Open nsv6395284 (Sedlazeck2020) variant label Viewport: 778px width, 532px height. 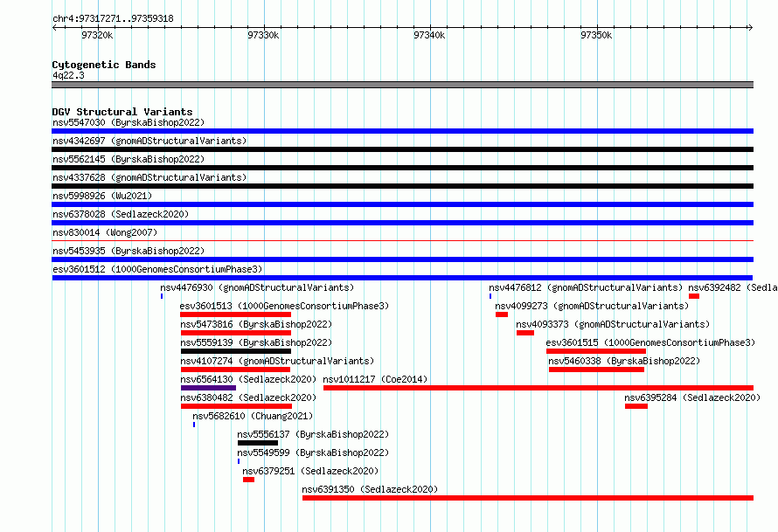point(692,397)
